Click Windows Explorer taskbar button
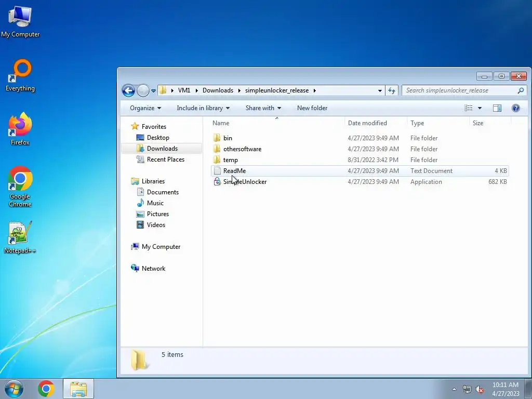Screen dimensions: 532x399 [x=78, y=389]
